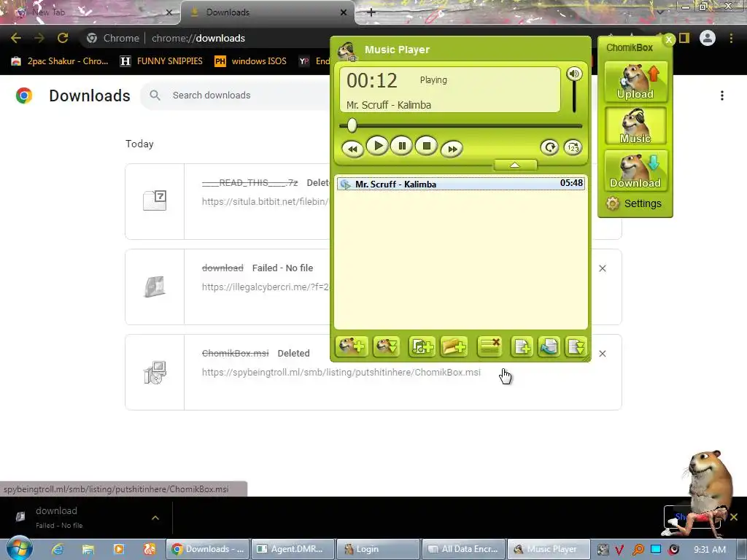Click the vertical volume slider
Image resolution: width=747 pixels, height=560 pixels.
(574, 97)
